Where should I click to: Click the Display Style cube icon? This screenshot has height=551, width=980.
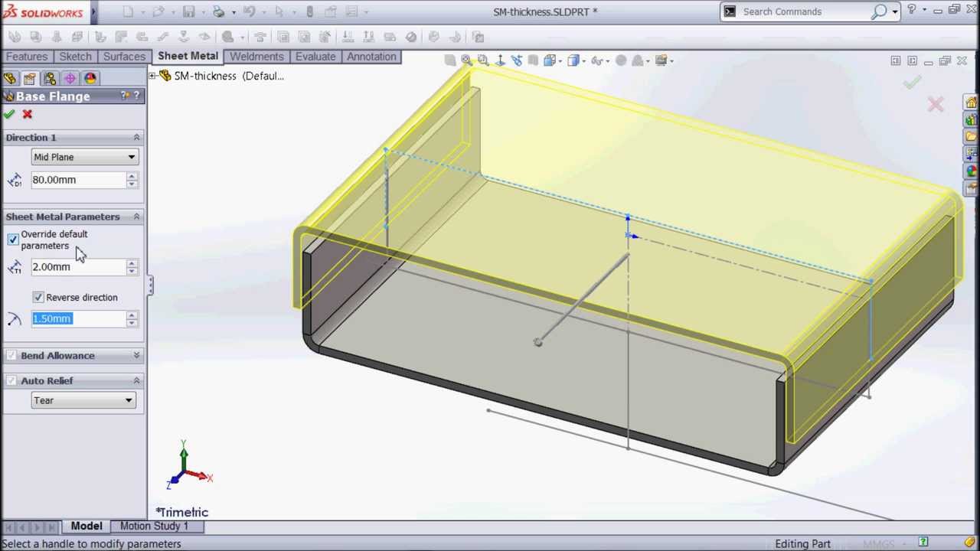point(573,60)
